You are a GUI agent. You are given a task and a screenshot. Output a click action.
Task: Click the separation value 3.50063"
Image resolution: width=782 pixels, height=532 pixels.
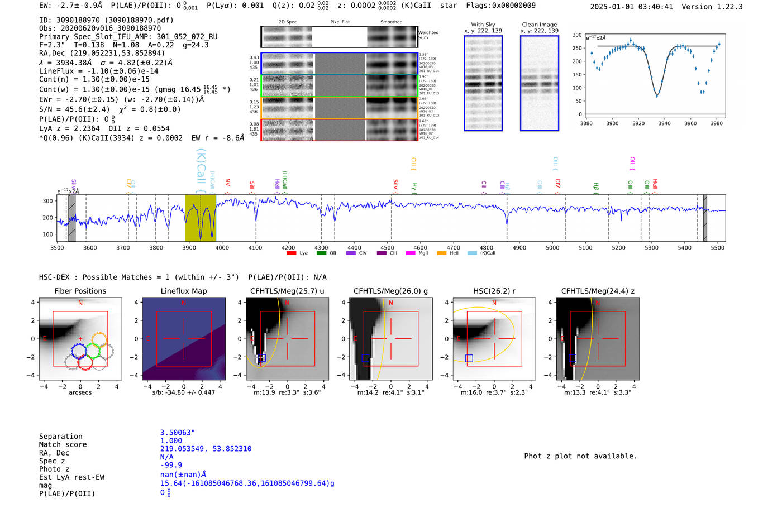pos(178,433)
